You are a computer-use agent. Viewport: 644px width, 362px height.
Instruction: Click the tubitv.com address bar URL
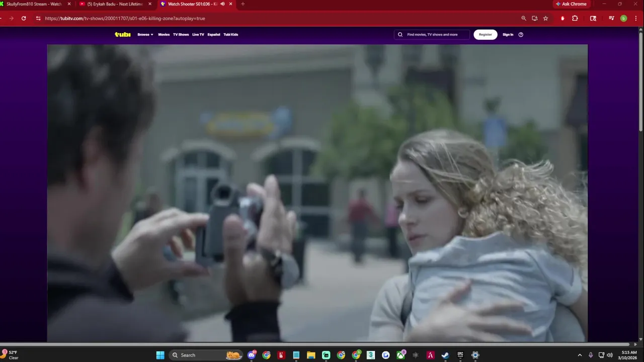click(125, 18)
